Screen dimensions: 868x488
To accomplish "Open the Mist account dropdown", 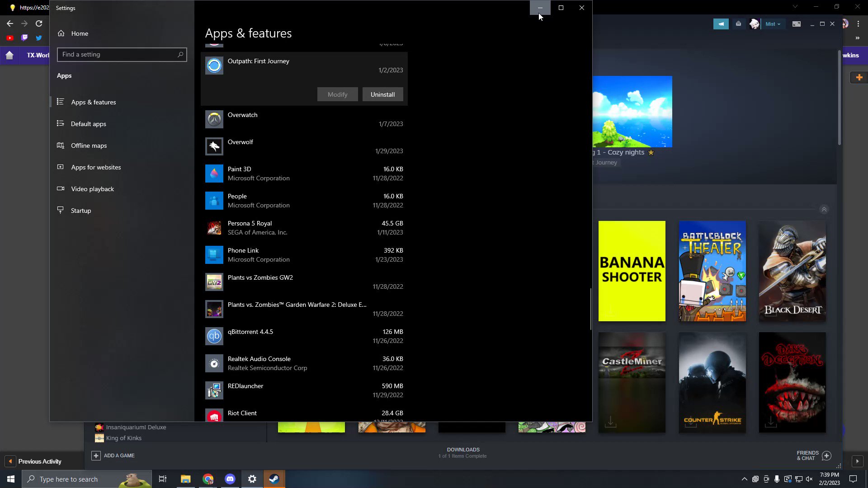I will point(773,24).
